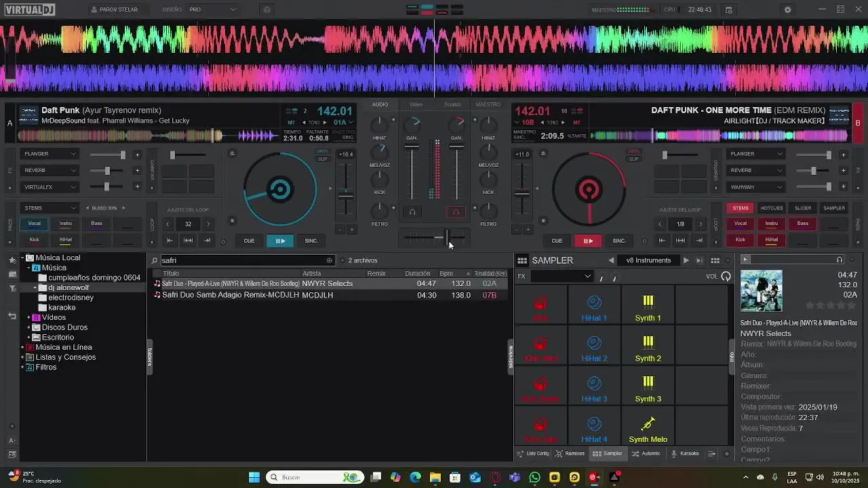Sort tracks by Bpm column header
Image resolution: width=868 pixels, height=488 pixels.
(x=446, y=273)
